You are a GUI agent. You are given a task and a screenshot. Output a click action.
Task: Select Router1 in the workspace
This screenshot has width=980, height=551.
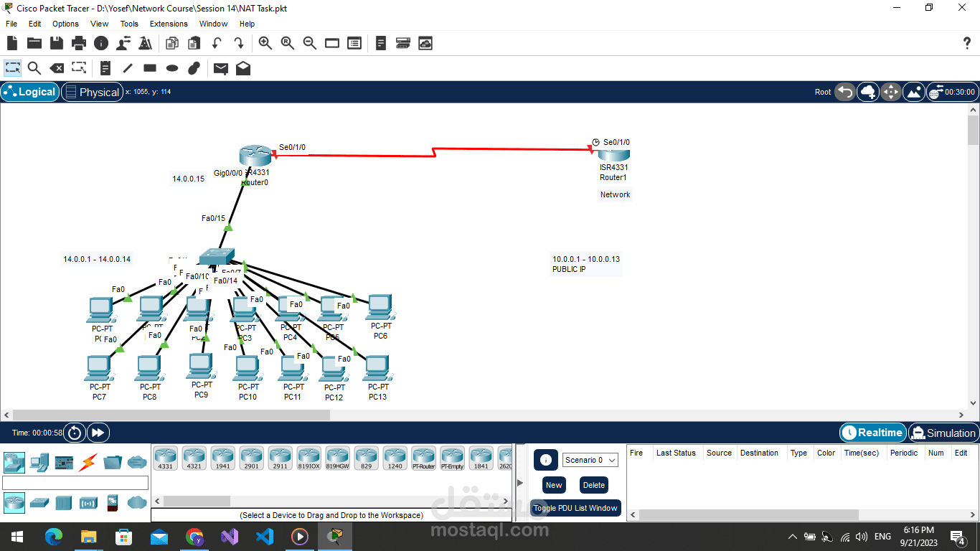pos(613,154)
